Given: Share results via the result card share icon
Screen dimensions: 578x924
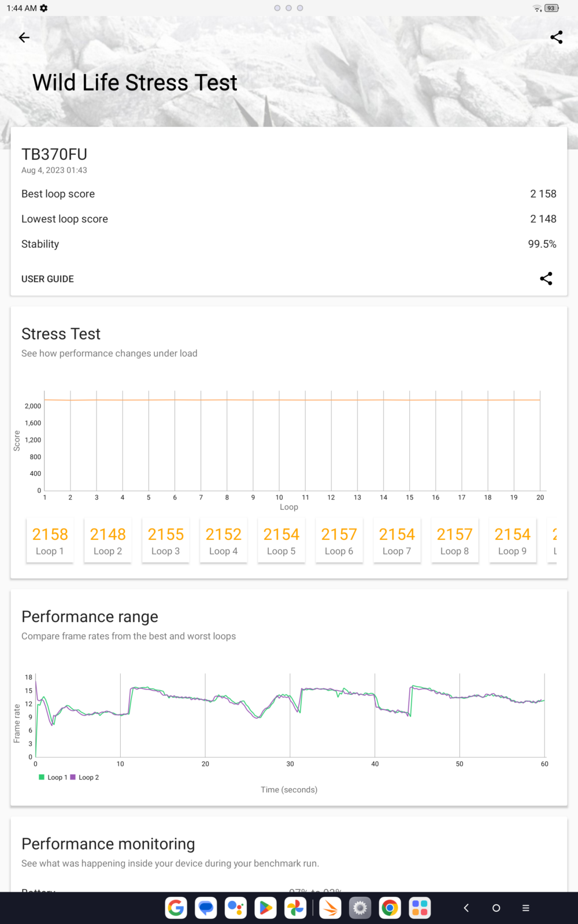Looking at the screenshot, I should click(x=546, y=279).
